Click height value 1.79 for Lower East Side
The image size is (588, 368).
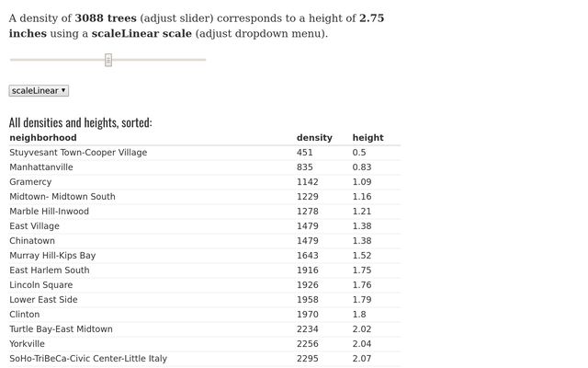pyautogui.click(x=362, y=300)
